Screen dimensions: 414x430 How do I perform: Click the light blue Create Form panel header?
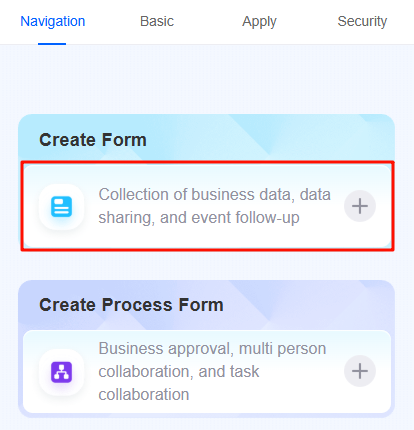pyautogui.click(x=207, y=139)
